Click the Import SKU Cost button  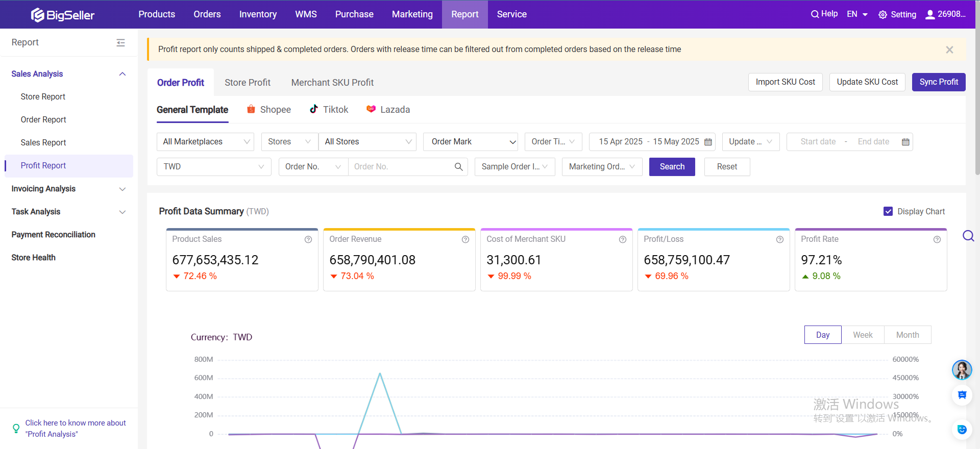785,82
